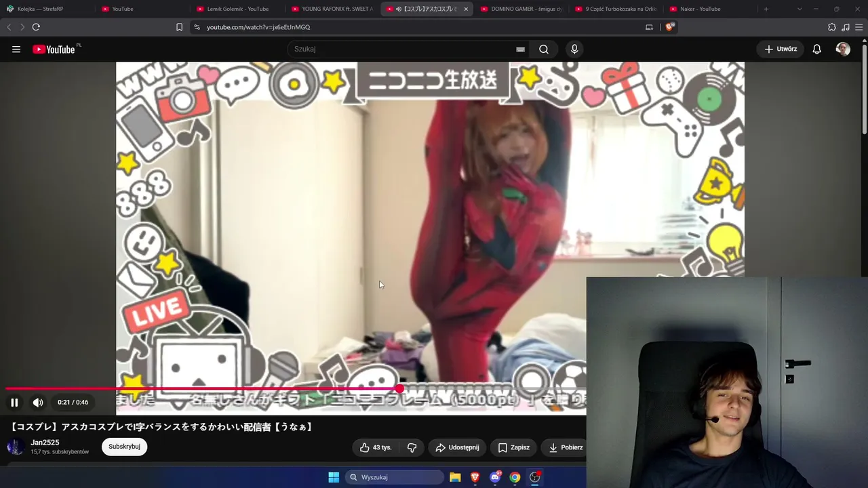This screenshot has width=868, height=488.
Task: Switch to the Naker - YouTube tab
Action: click(x=711, y=9)
